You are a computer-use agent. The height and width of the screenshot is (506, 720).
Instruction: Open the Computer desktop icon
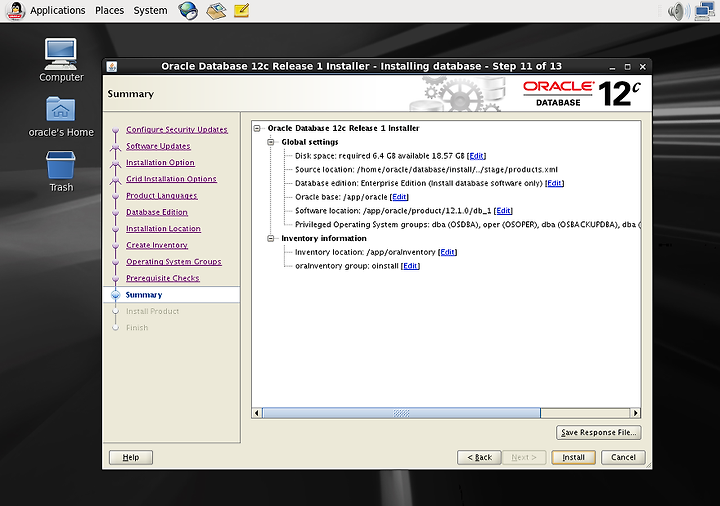[61, 60]
